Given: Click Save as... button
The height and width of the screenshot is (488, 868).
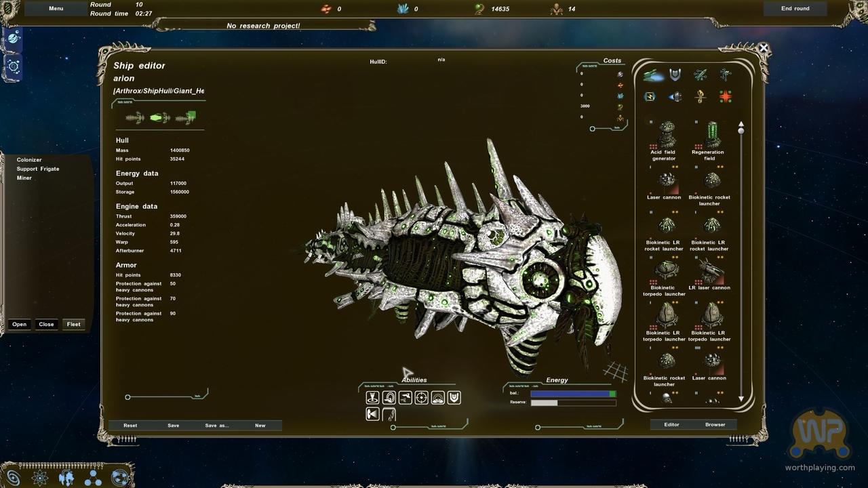Looking at the screenshot, I should 217,426.
